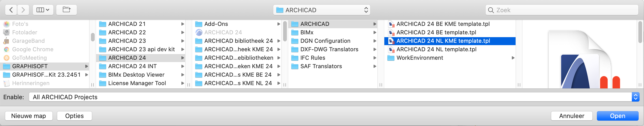644x126 pixels.
Task: Click the Zoek search field
Action: point(562,10)
